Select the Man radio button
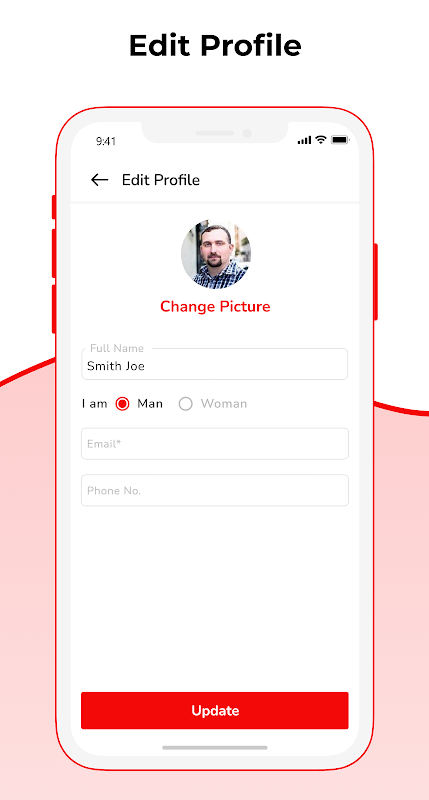 click(122, 404)
